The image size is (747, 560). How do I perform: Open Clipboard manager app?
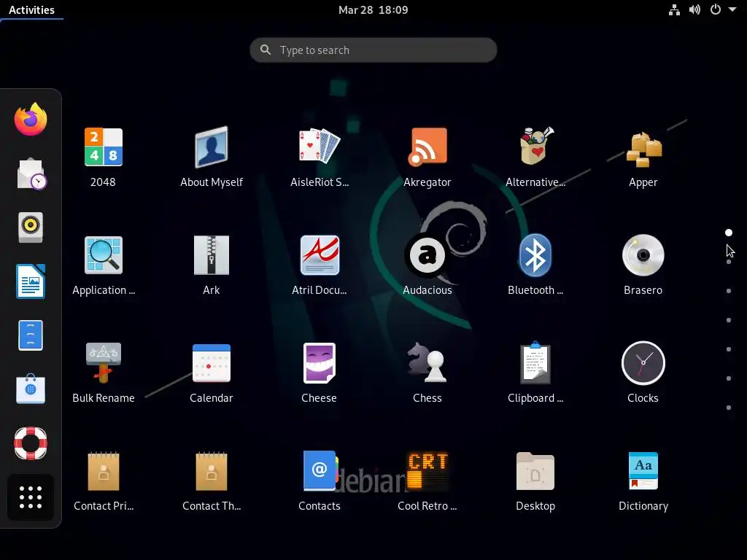coord(535,363)
